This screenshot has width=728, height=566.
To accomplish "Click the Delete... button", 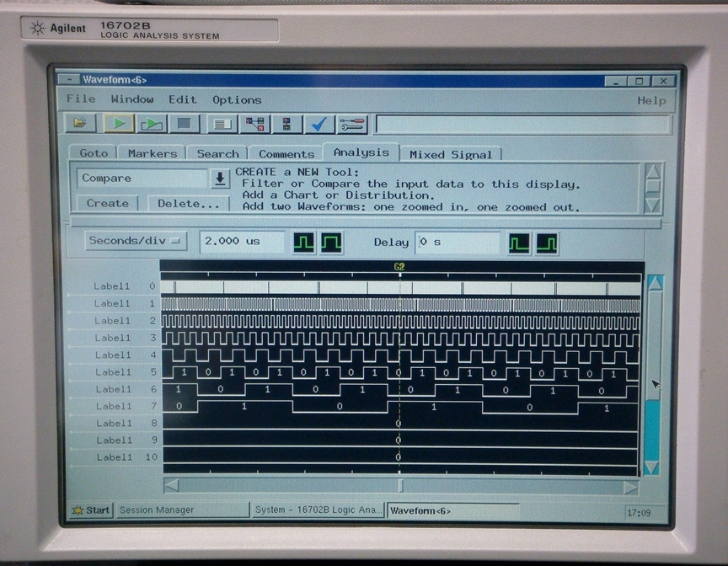I will (x=188, y=204).
